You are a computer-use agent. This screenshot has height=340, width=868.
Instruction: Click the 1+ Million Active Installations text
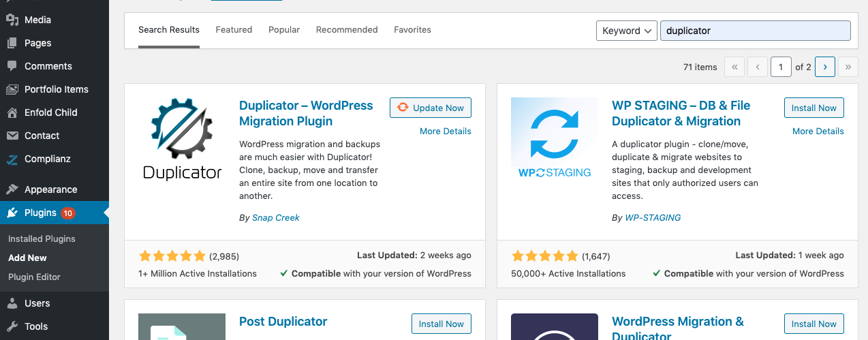click(x=198, y=273)
